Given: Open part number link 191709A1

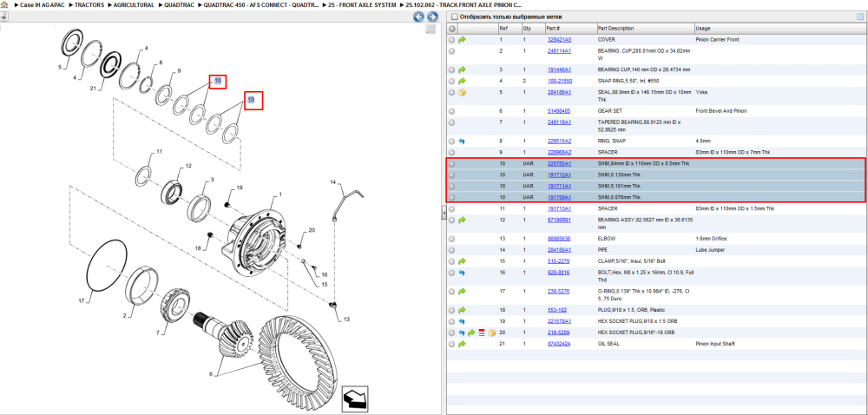Looking at the screenshot, I should (559, 197).
